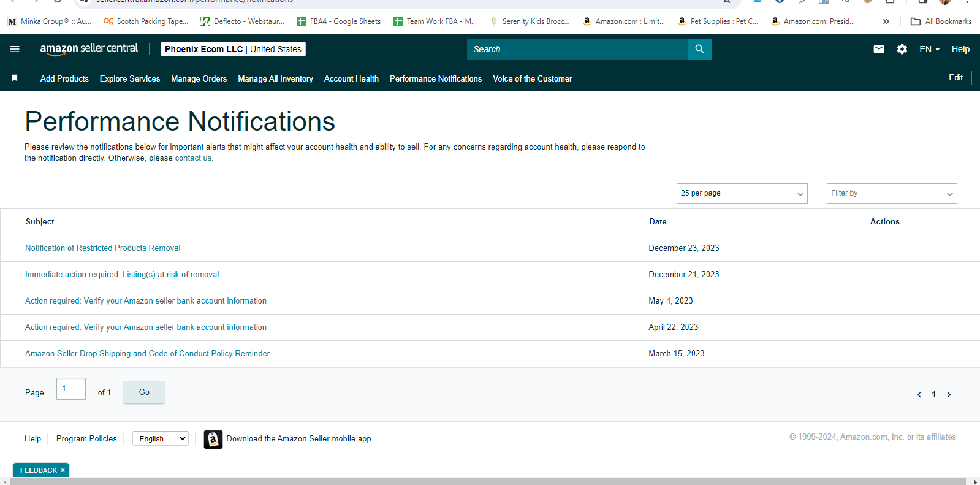Open the Filter by dropdown
This screenshot has width=980, height=485.
(x=892, y=193)
